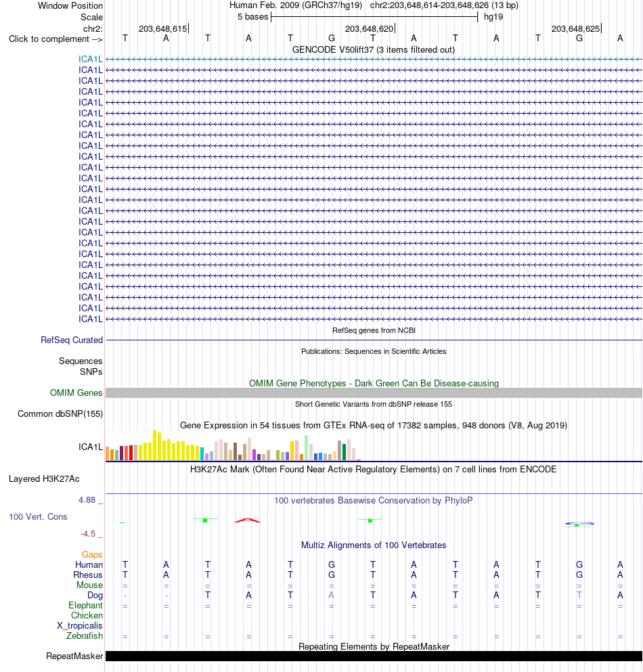Viewport: 643px width, 672px height.
Task: Open 'OMIM Gene Phenotypes - Dark Green Can Be Disease-causing' title
Action: point(374,383)
